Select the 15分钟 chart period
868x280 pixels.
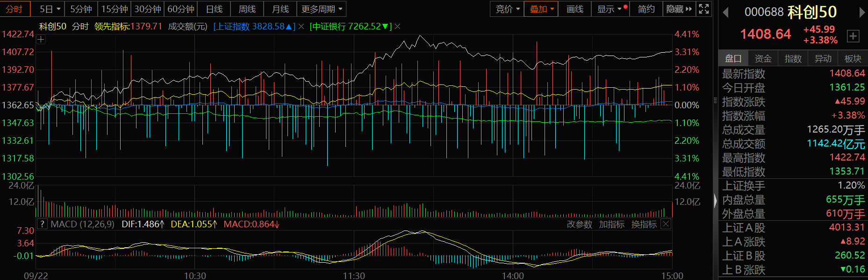click(115, 9)
